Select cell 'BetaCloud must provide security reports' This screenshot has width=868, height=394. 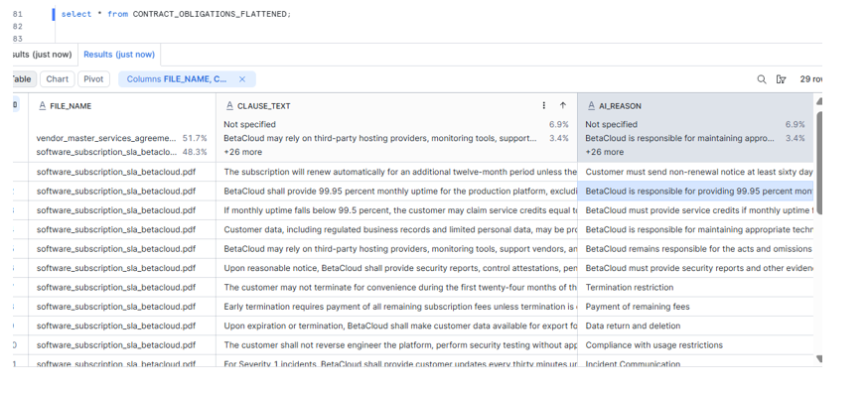point(695,268)
